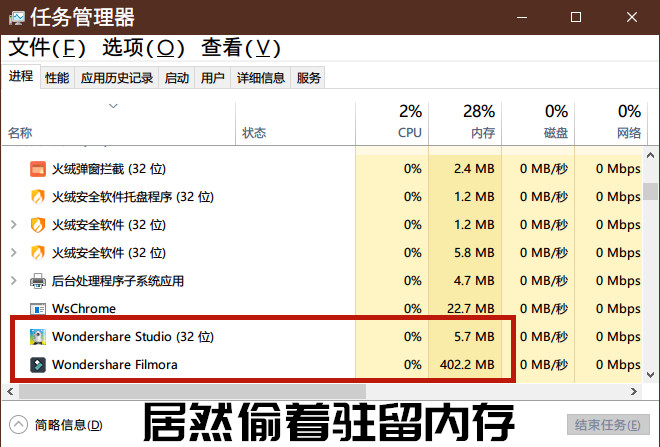Sort by the 网络 column header
The width and height of the screenshot is (660, 447).
(611, 122)
